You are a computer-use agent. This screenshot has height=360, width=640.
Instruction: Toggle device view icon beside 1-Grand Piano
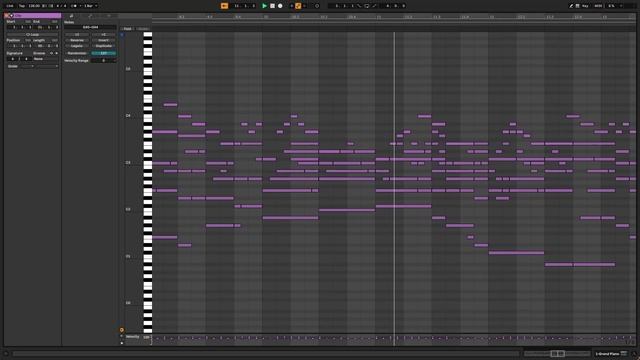pos(624,353)
